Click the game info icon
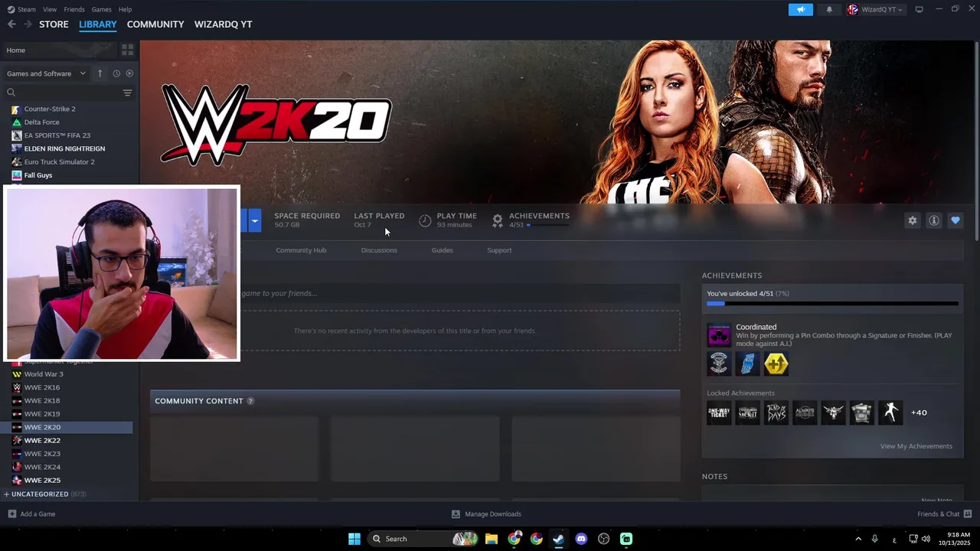The height and width of the screenshot is (551, 980). click(x=934, y=220)
